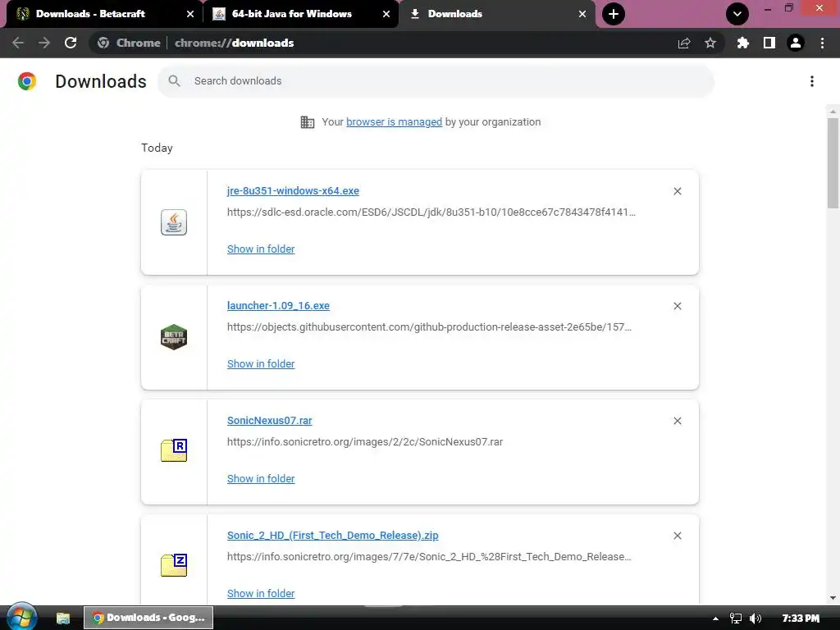Remove Sonic_2_HD zip from the list
840x630 pixels.
677,536
